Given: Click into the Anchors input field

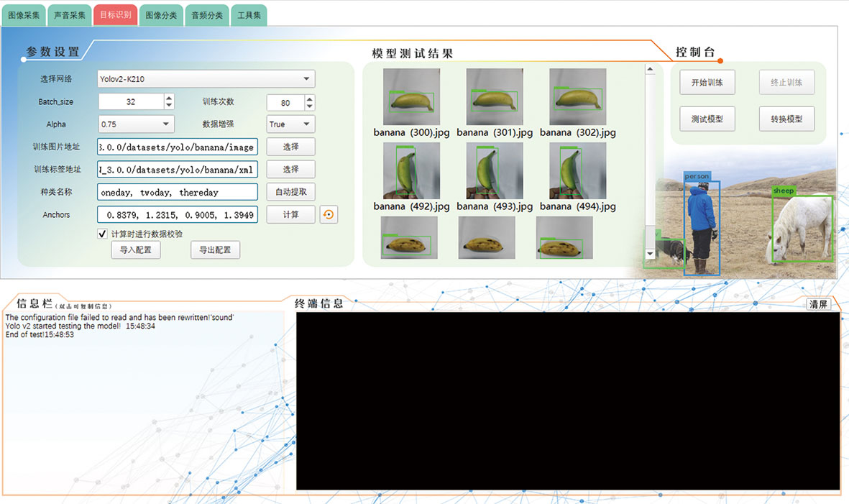Looking at the screenshot, I should 178,214.
